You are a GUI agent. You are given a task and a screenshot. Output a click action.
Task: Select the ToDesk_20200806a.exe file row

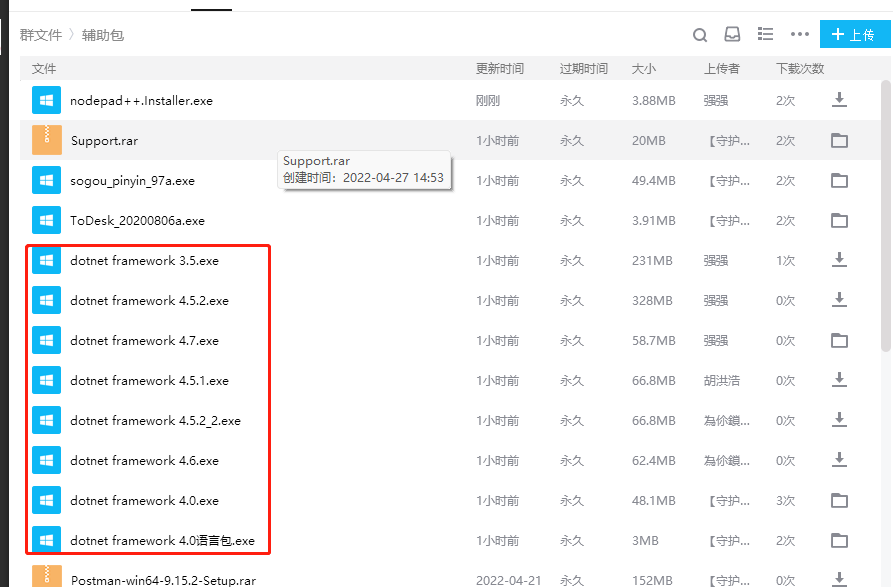(137, 221)
